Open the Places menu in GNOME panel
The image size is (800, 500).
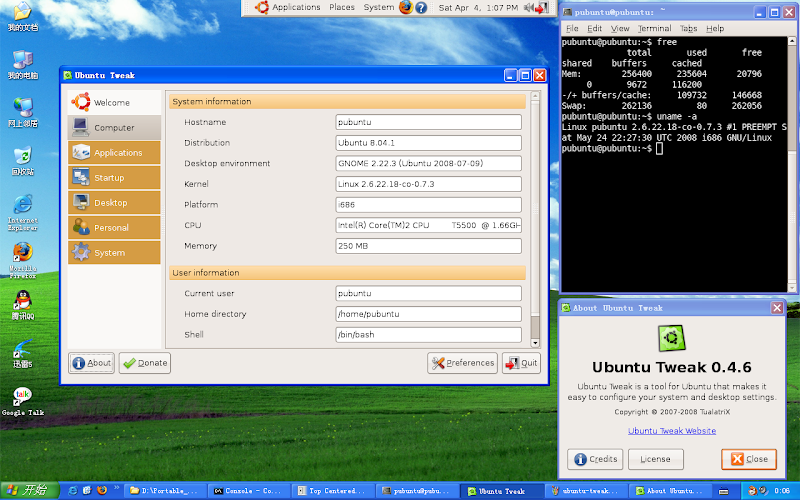point(342,7)
